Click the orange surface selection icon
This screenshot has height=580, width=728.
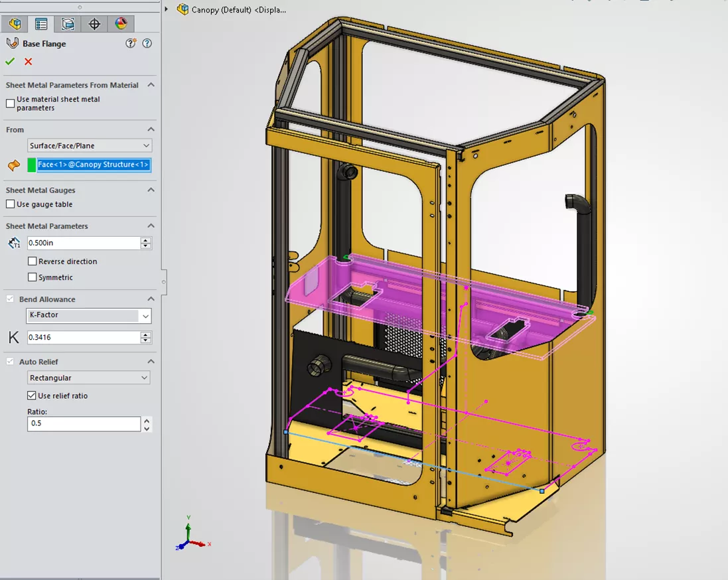coord(13,165)
